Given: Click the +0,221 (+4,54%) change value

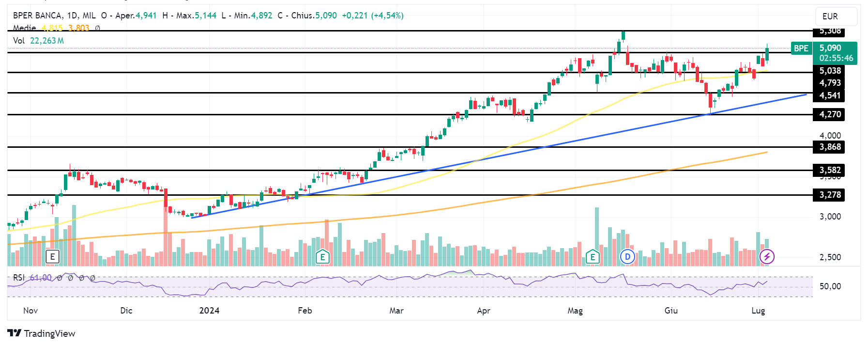Looking at the screenshot, I should coord(372,16).
